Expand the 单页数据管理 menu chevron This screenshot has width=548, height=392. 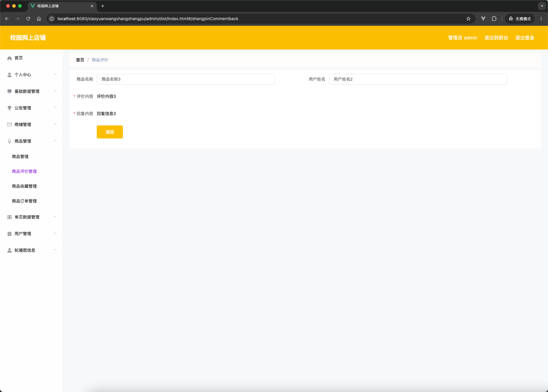[55, 216]
